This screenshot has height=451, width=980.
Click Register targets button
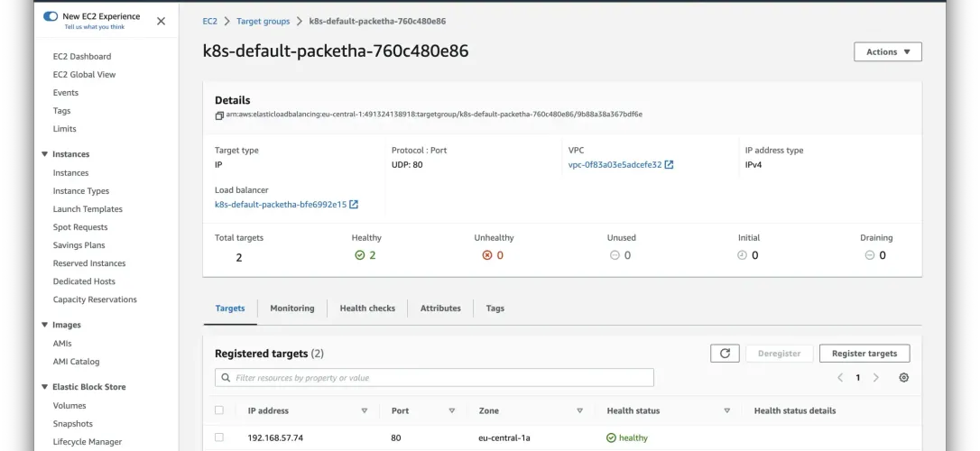pyautogui.click(x=864, y=354)
